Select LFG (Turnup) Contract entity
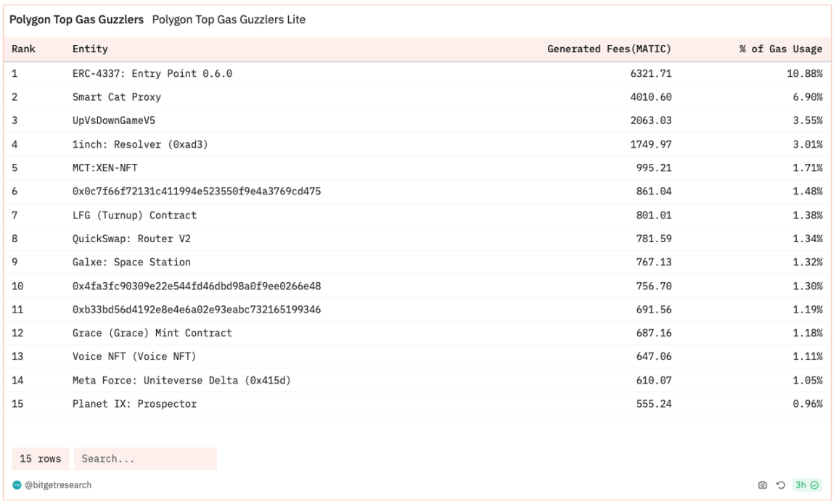This screenshot has height=504, width=836. 134,215
